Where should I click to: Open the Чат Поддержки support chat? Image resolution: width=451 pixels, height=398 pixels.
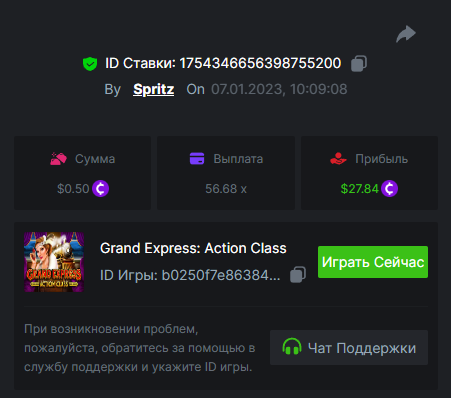(349, 347)
